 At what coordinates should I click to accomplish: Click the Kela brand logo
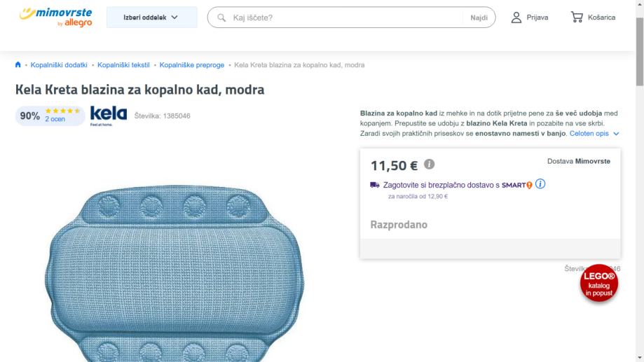pyautogui.click(x=109, y=116)
